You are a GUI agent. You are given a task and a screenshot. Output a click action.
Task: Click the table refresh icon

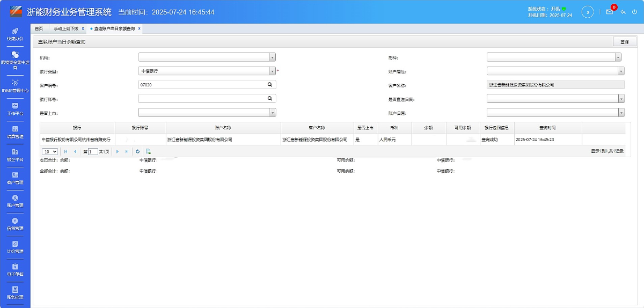(137, 152)
